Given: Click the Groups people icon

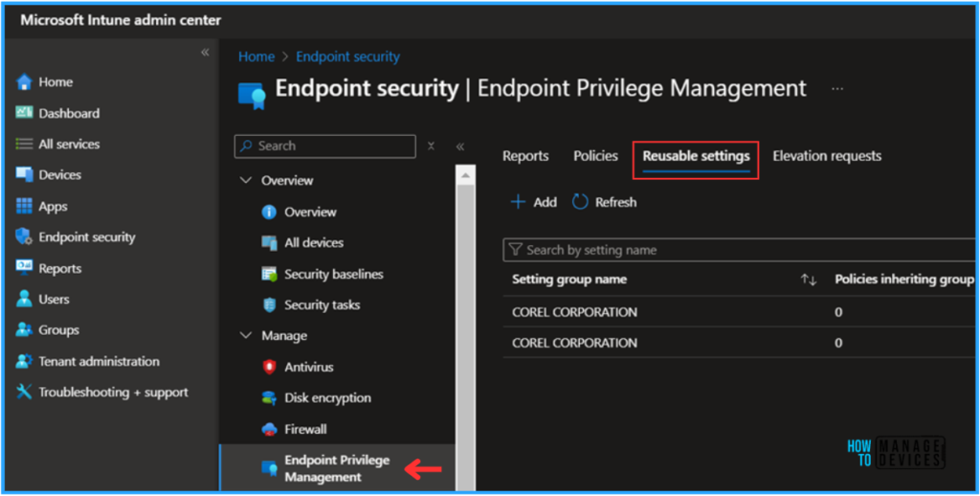Looking at the screenshot, I should [x=24, y=329].
